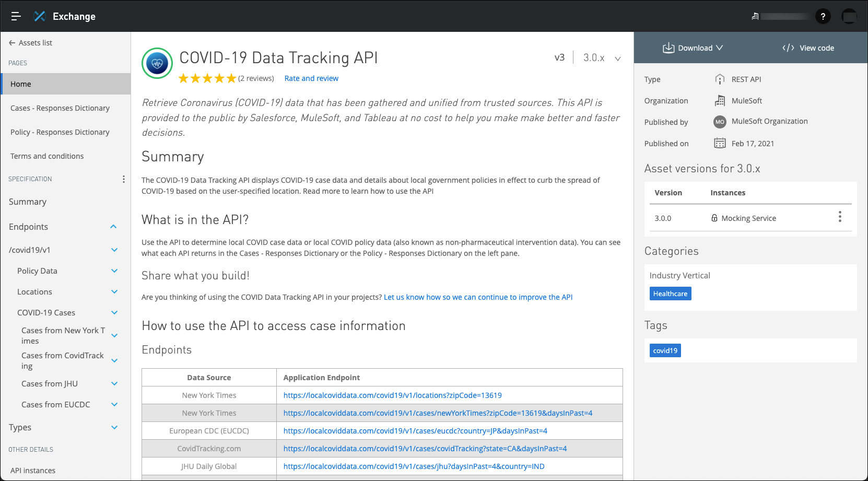Click the v3 version label
The width and height of the screenshot is (868, 481).
tap(559, 57)
